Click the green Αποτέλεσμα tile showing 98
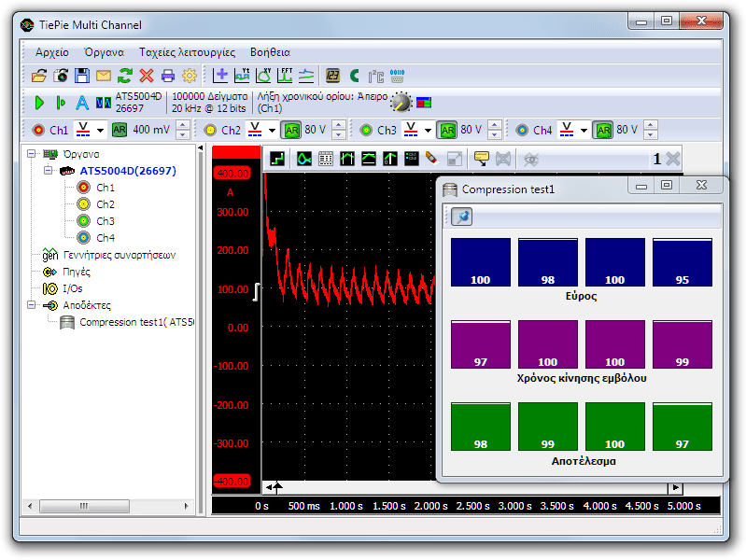This screenshot has width=746, height=560. (x=481, y=427)
